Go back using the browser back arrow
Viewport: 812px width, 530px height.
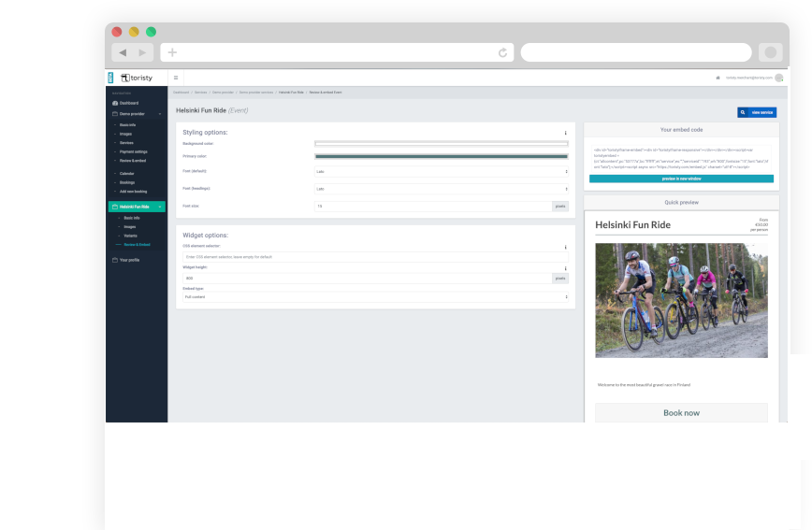123,52
